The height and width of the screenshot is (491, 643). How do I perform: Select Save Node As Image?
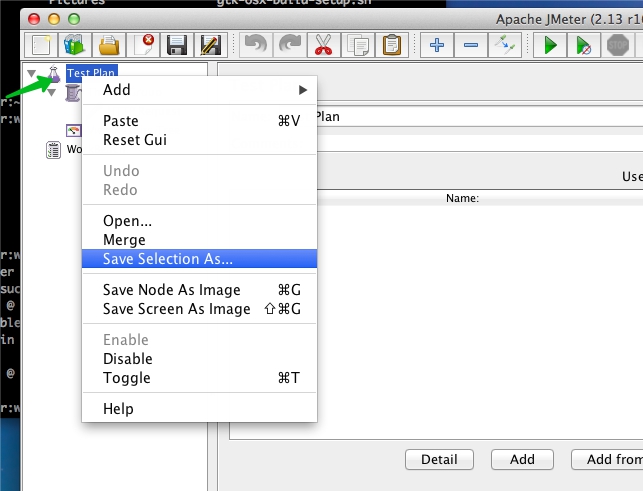point(199,290)
